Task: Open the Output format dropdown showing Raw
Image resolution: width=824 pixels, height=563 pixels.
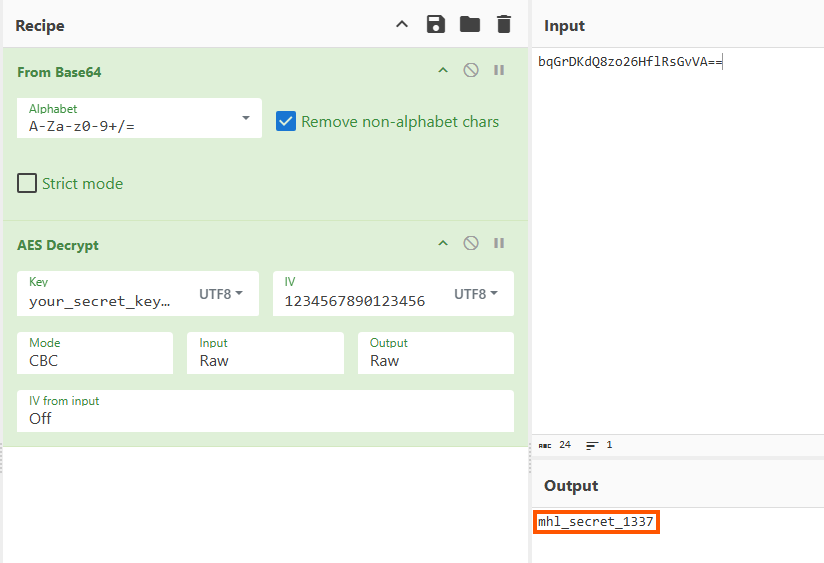Action: [x=436, y=353]
